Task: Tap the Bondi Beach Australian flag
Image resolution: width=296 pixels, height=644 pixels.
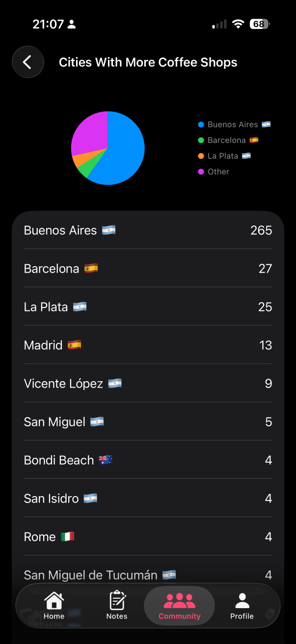Action: [106, 460]
